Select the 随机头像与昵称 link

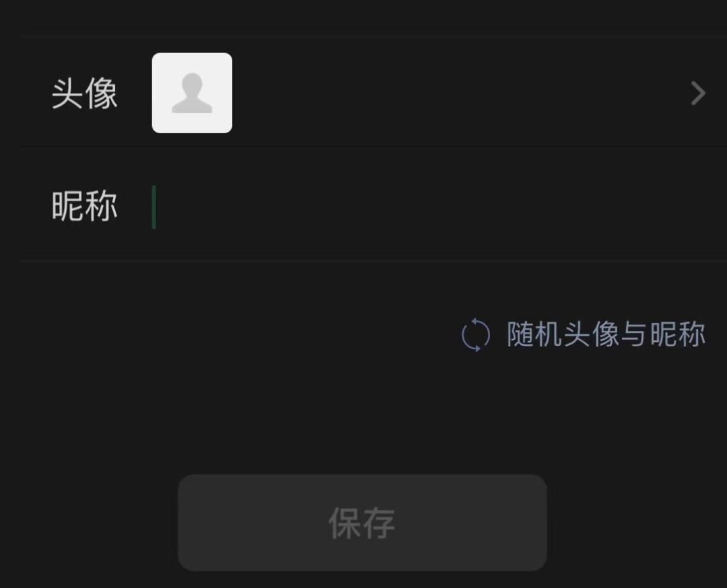pyautogui.click(x=606, y=334)
